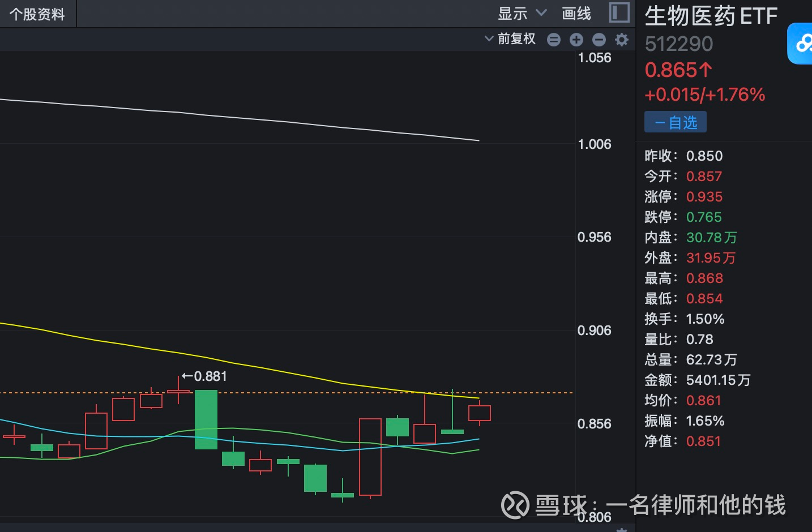Click the 0.881 high price marker
The width and height of the screenshot is (812, 532).
204,376
